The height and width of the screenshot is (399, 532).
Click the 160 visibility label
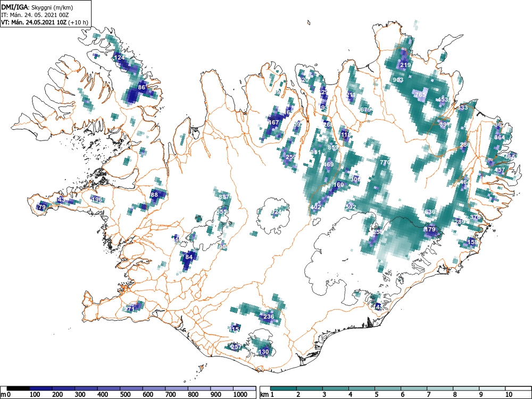[338, 185]
